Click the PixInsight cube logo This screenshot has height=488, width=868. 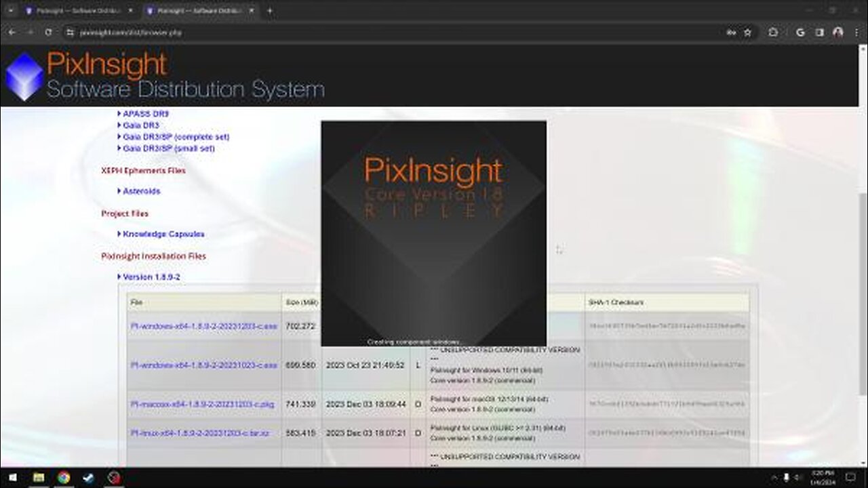pyautogui.click(x=24, y=76)
